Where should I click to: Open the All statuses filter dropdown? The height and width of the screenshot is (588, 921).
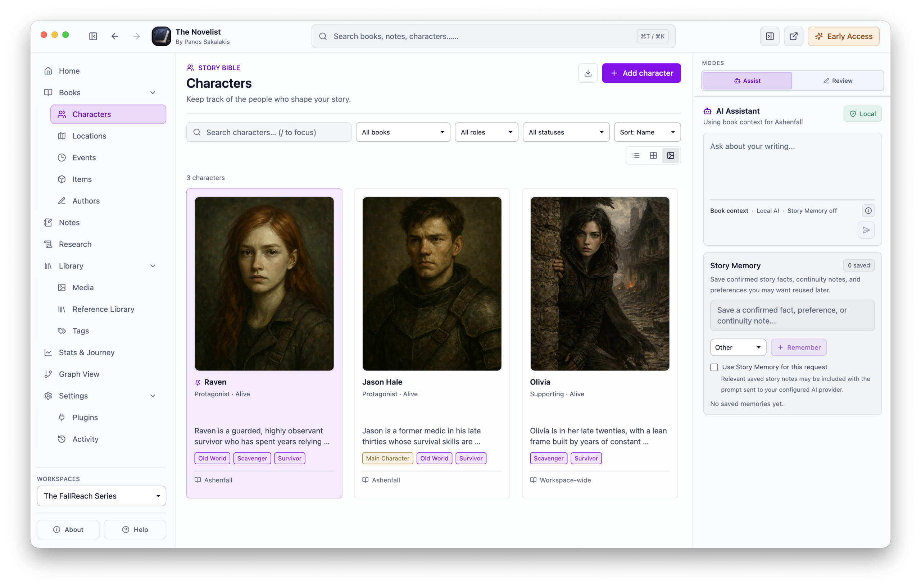click(x=566, y=132)
